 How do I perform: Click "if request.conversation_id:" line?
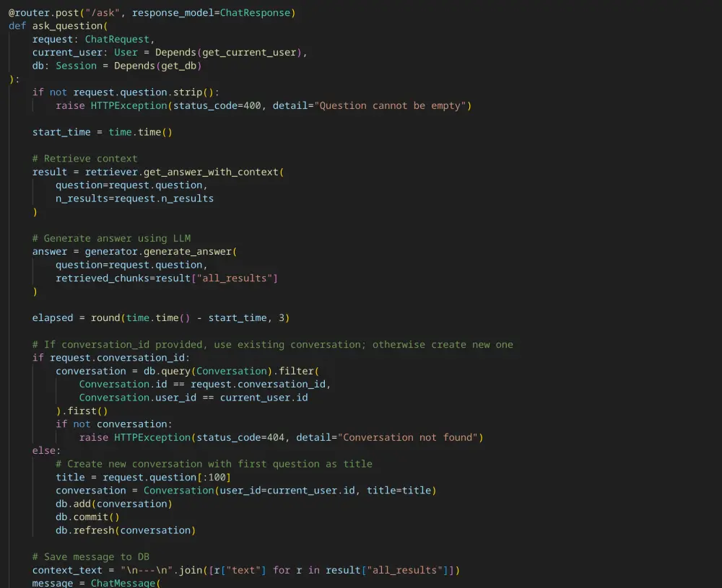[x=111, y=358]
